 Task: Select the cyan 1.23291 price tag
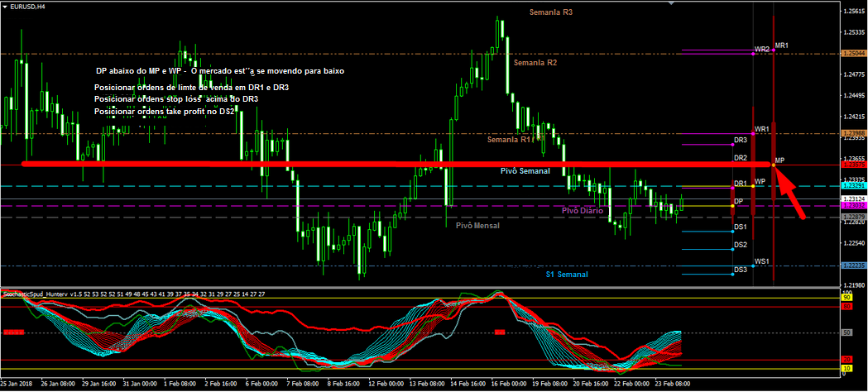coord(853,187)
